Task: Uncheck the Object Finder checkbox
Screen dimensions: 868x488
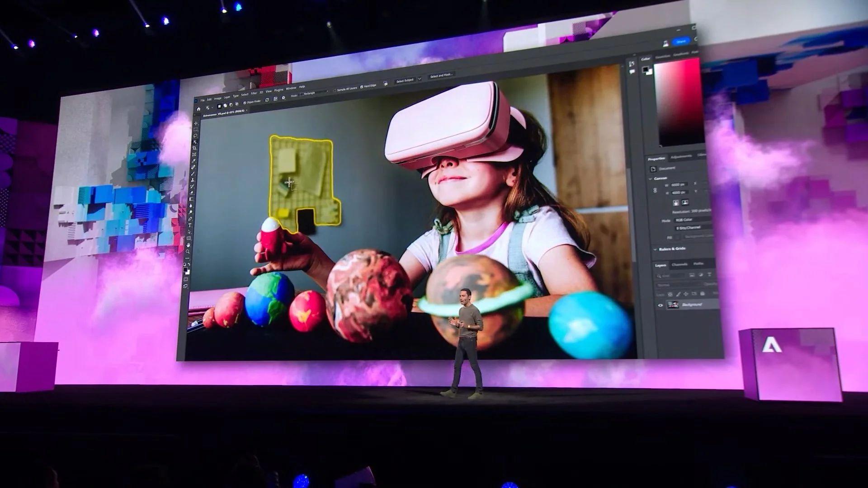Action: click(x=245, y=103)
